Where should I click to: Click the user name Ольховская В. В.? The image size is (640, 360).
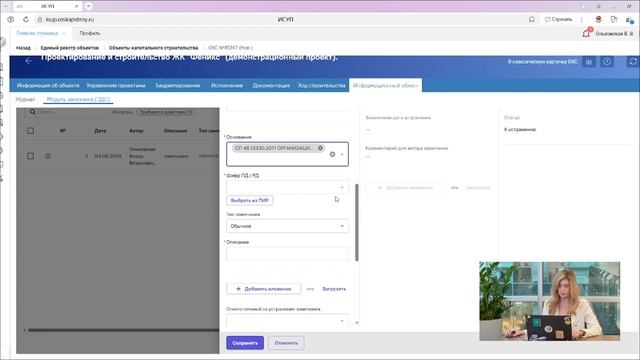tap(614, 33)
